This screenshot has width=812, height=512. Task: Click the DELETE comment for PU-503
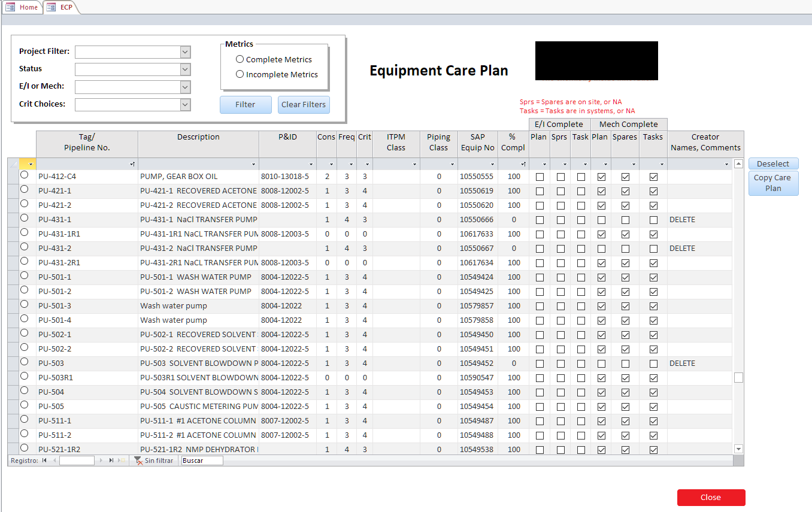699,363
